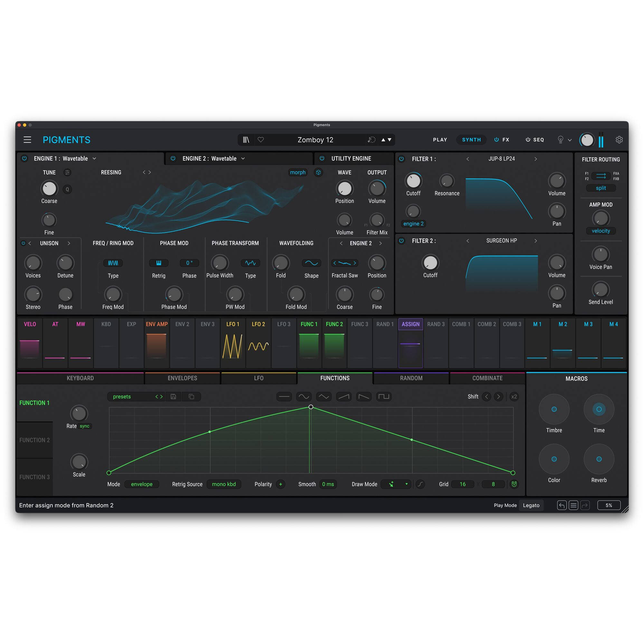Viewport: 644px width, 644px height.
Task: Toggle Unison power button
Action: coord(23,243)
